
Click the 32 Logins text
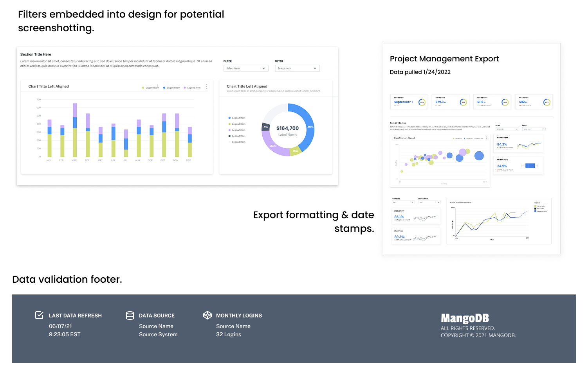tap(229, 334)
